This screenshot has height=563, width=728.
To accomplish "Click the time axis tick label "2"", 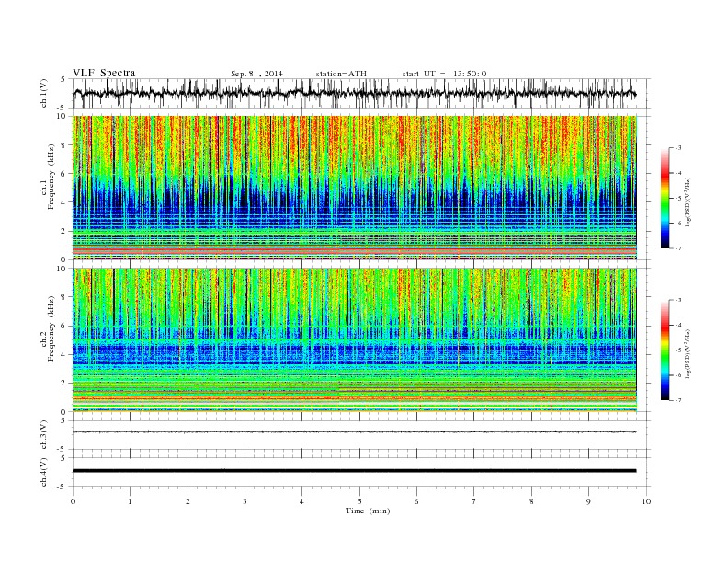I will point(188,501).
